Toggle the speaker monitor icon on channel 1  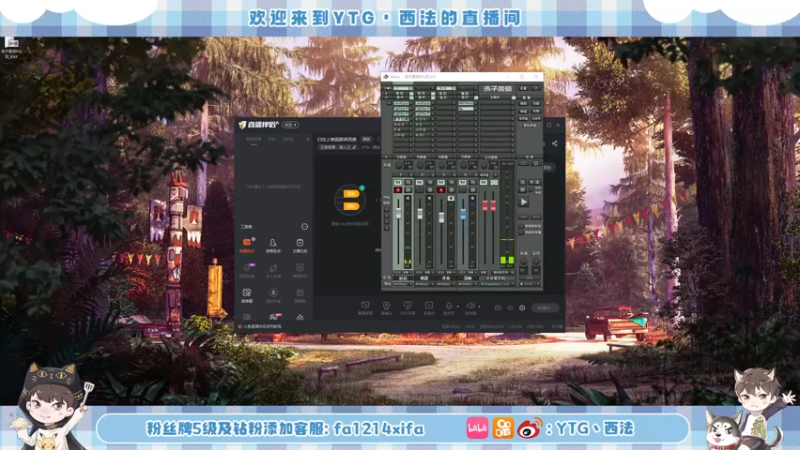point(408,198)
